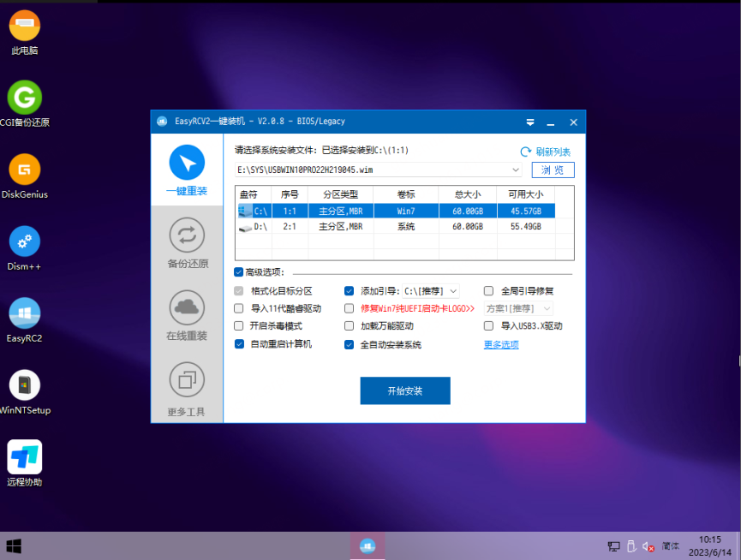Click the 可用大小 column header
Screen dimensions: 741x560
coord(525,194)
